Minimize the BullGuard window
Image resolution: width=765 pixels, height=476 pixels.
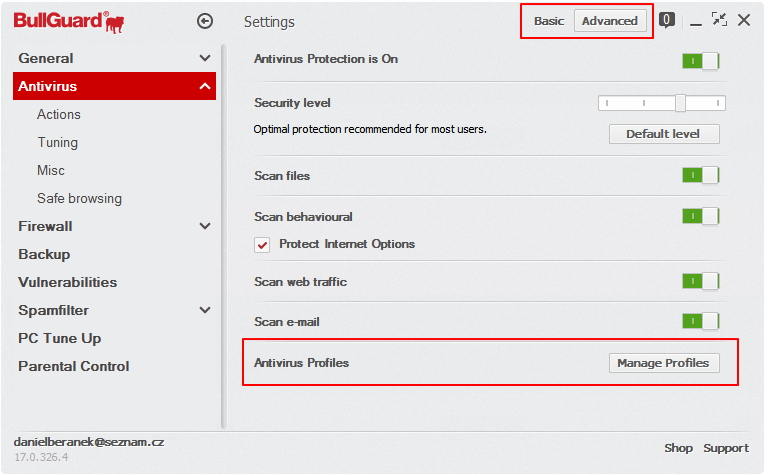coord(695,21)
